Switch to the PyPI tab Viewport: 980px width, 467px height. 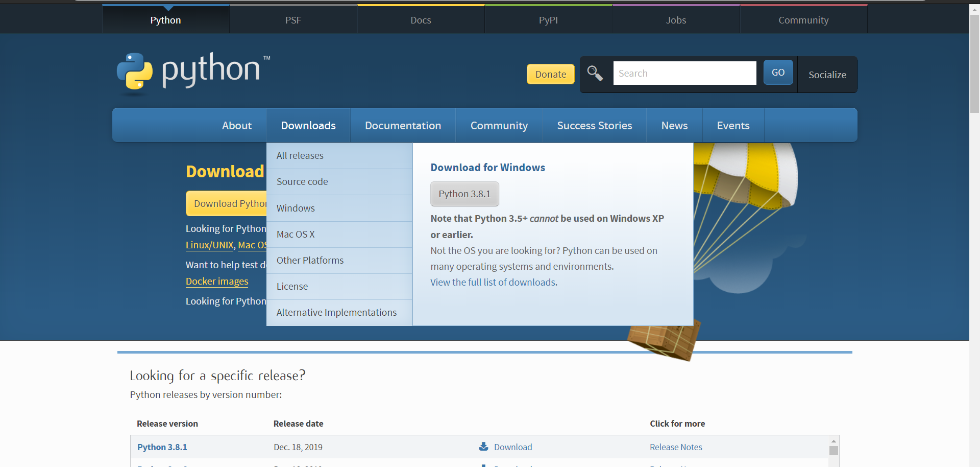[548, 20]
